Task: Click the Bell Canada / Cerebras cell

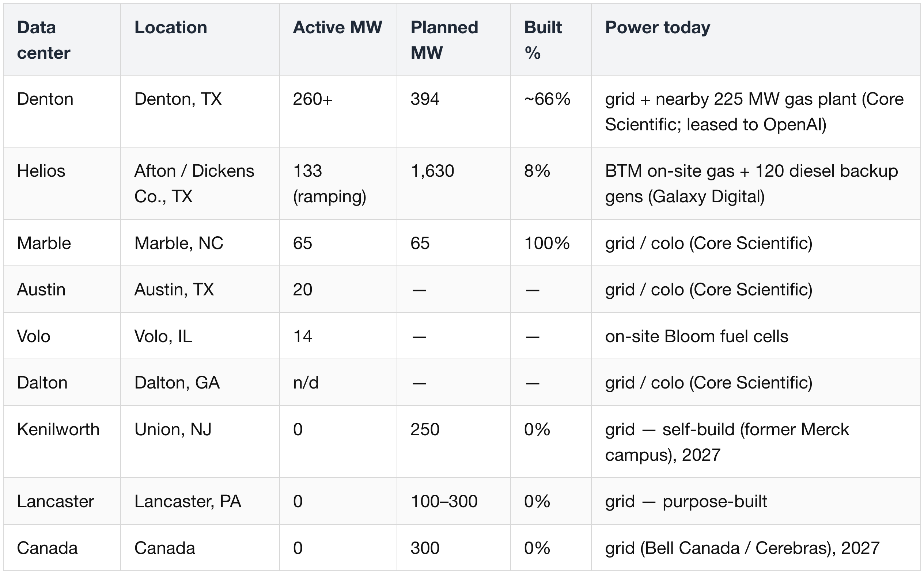Action: click(756, 548)
